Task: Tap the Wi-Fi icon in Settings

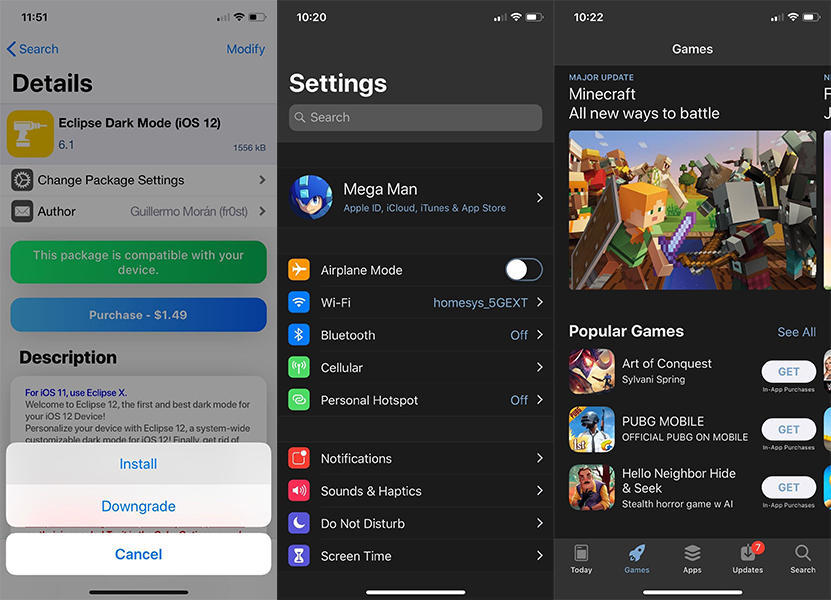Action: (x=299, y=302)
